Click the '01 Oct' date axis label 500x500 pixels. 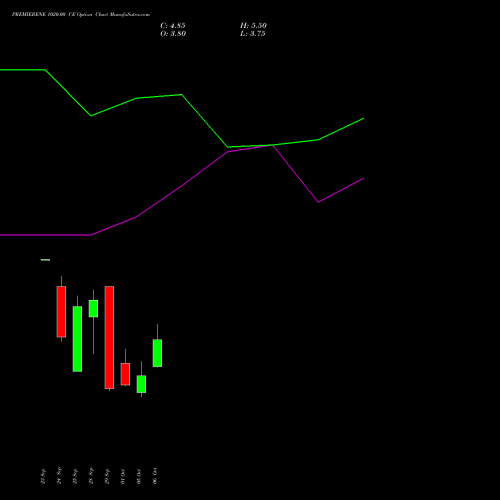[x=123, y=476]
